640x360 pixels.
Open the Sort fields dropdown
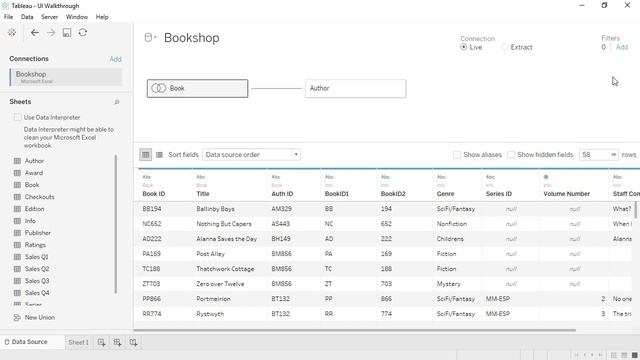point(251,155)
